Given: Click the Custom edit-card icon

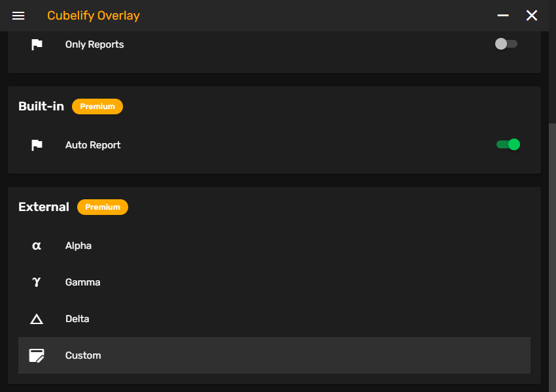Looking at the screenshot, I should 37,355.
